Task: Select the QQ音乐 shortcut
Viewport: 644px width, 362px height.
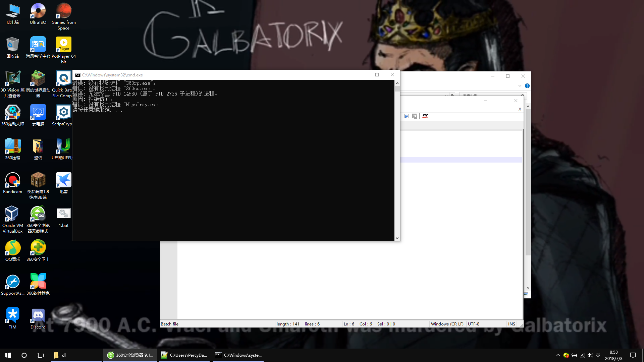Action: (13, 251)
